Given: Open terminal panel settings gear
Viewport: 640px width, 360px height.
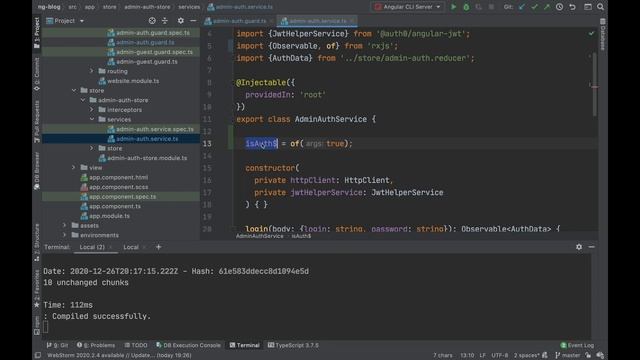Looking at the screenshot, I should [x=579, y=247].
